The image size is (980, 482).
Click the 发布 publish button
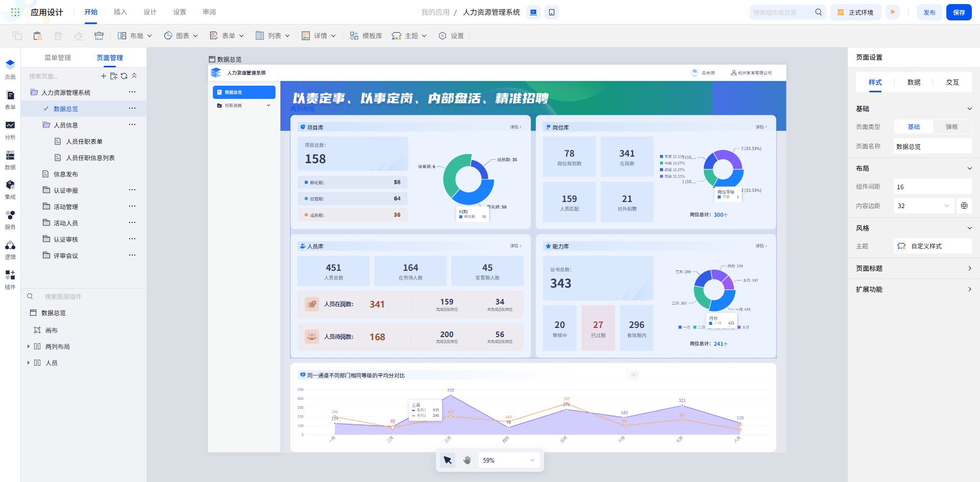point(929,12)
